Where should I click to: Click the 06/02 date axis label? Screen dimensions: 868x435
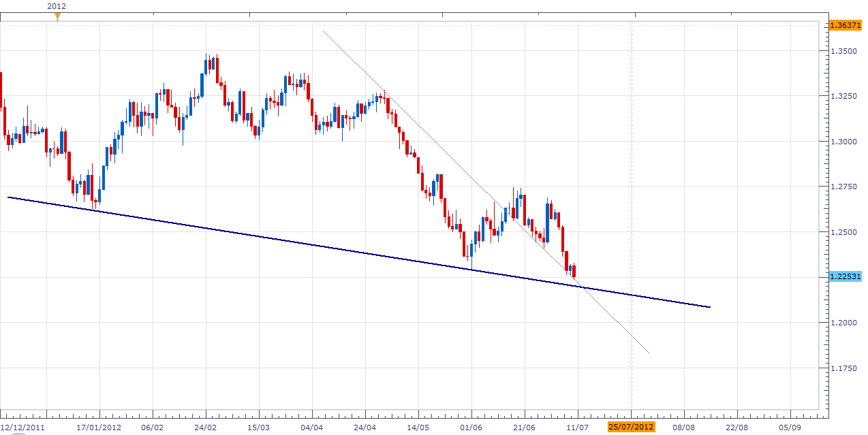point(153,427)
